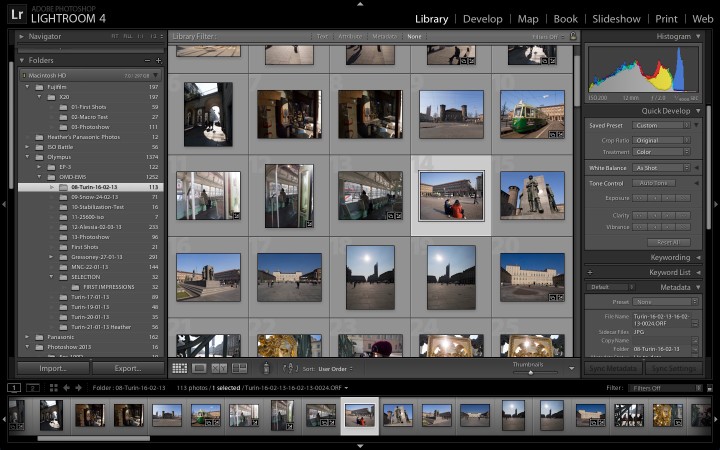Select the green tram photo thumbnail
This screenshot has width=720, height=450.
pos(532,114)
